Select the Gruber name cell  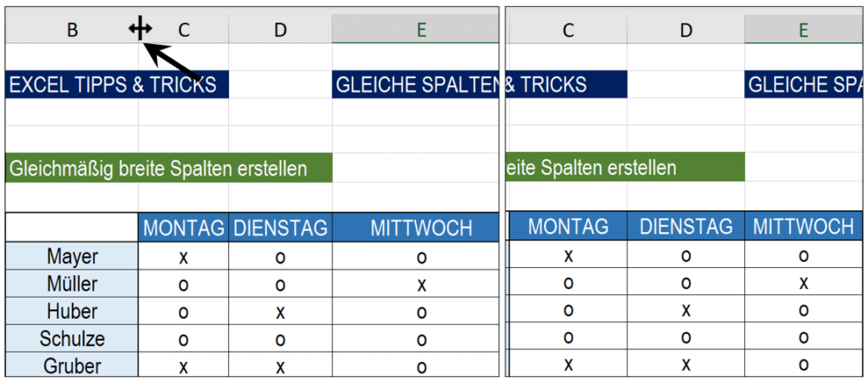[x=72, y=365]
